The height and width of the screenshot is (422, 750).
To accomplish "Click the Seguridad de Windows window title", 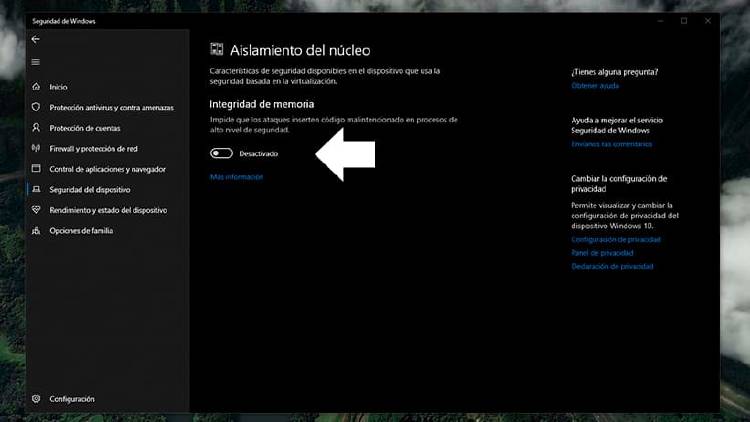I will 64,21.
